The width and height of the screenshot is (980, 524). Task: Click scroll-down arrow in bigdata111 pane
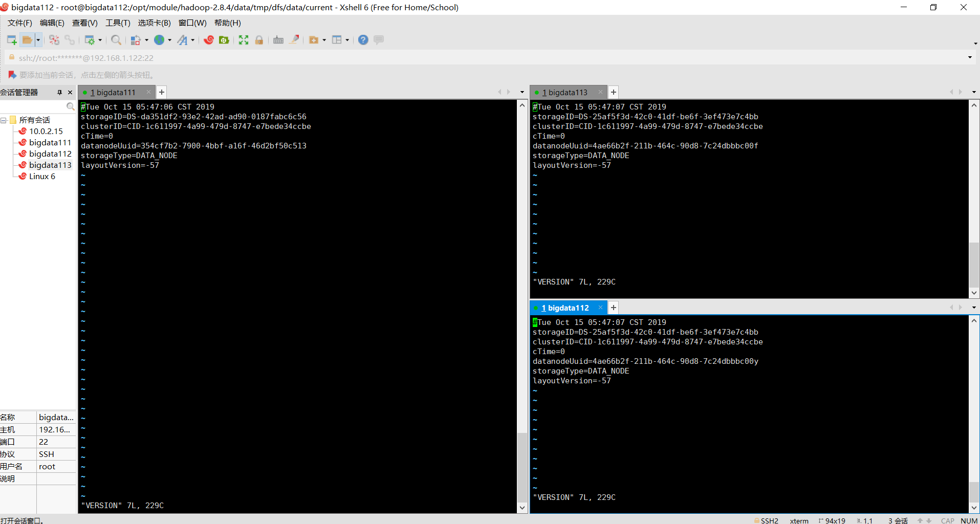(522, 508)
